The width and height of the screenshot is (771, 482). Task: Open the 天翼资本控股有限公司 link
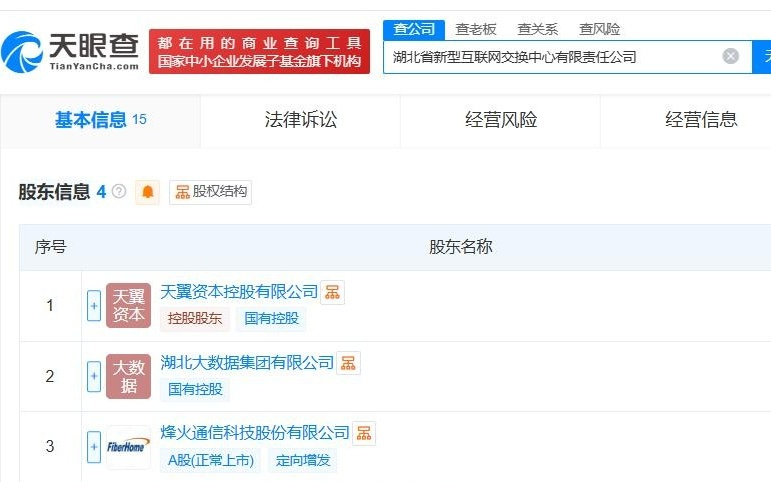pyautogui.click(x=239, y=292)
